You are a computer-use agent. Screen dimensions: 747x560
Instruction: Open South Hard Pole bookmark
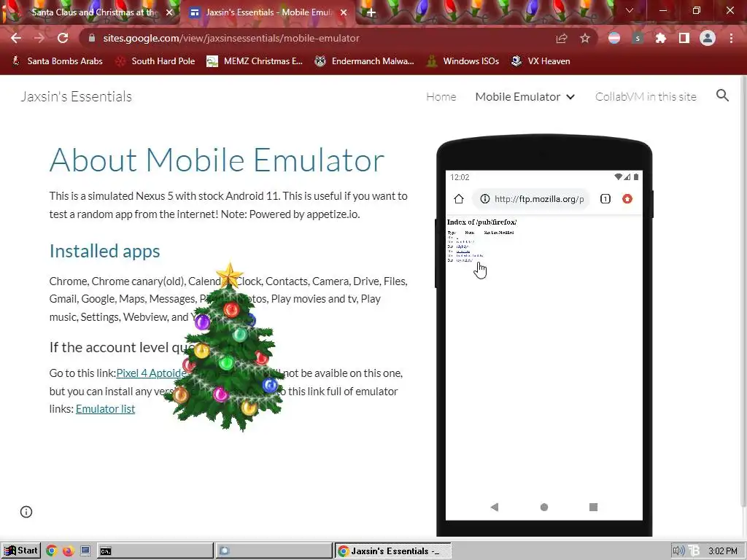[156, 61]
